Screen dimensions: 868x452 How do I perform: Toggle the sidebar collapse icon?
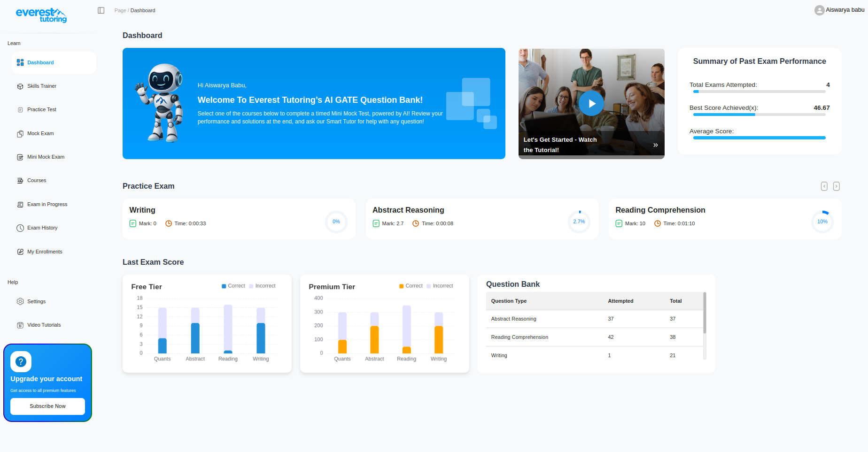click(101, 10)
